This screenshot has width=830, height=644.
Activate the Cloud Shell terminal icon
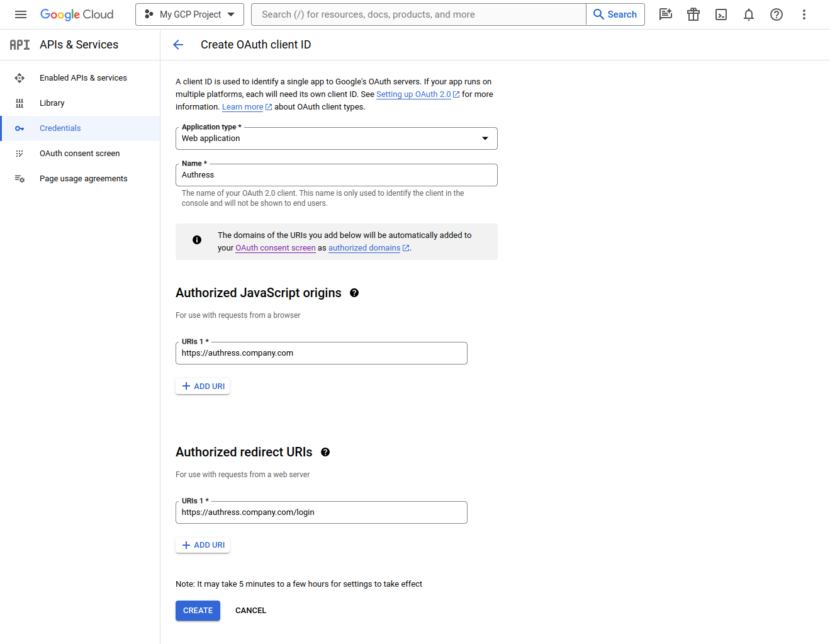click(x=721, y=14)
